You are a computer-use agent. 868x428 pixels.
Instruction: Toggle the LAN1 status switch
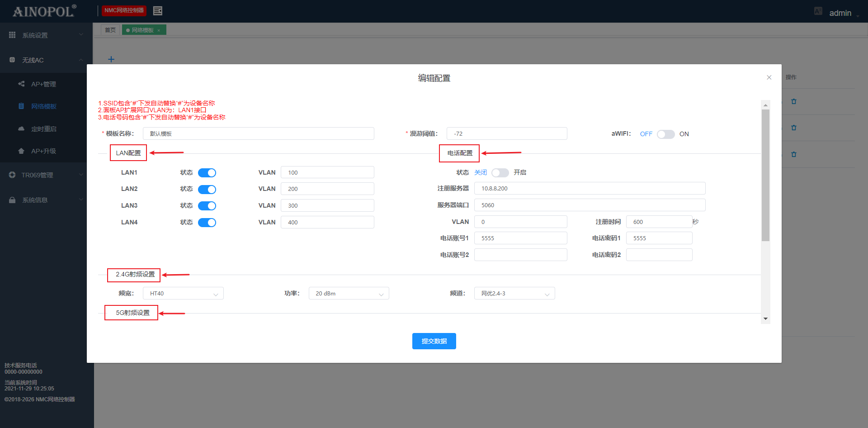tap(207, 173)
